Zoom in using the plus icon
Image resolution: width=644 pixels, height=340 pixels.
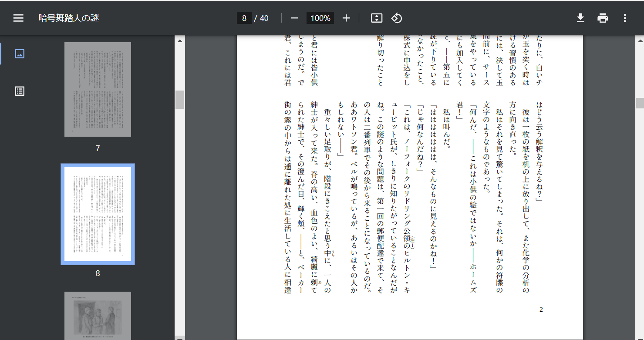pyautogui.click(x=346, y=18)
